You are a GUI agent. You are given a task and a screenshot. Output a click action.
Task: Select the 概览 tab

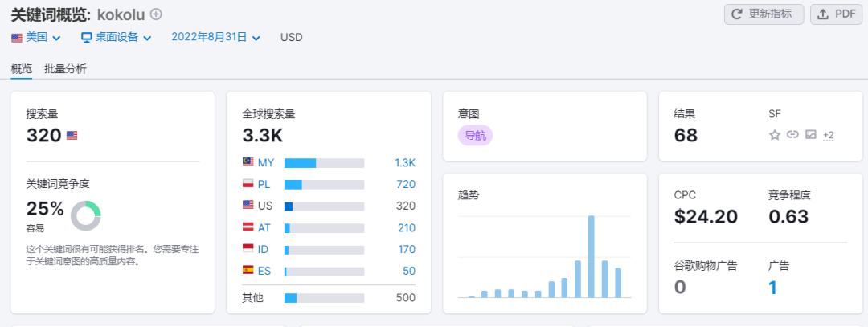click(x=22, y=69)
